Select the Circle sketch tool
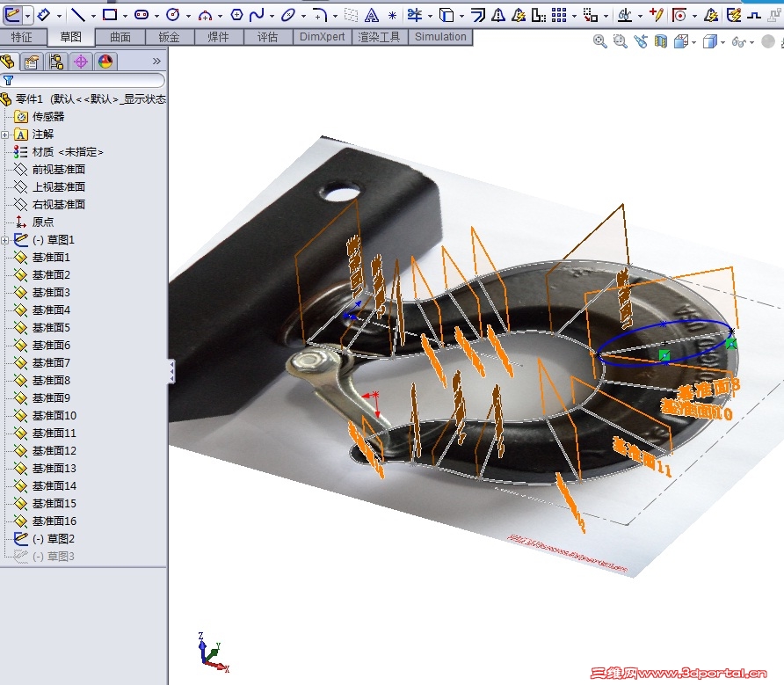784x685 pixels. point(173,15)
